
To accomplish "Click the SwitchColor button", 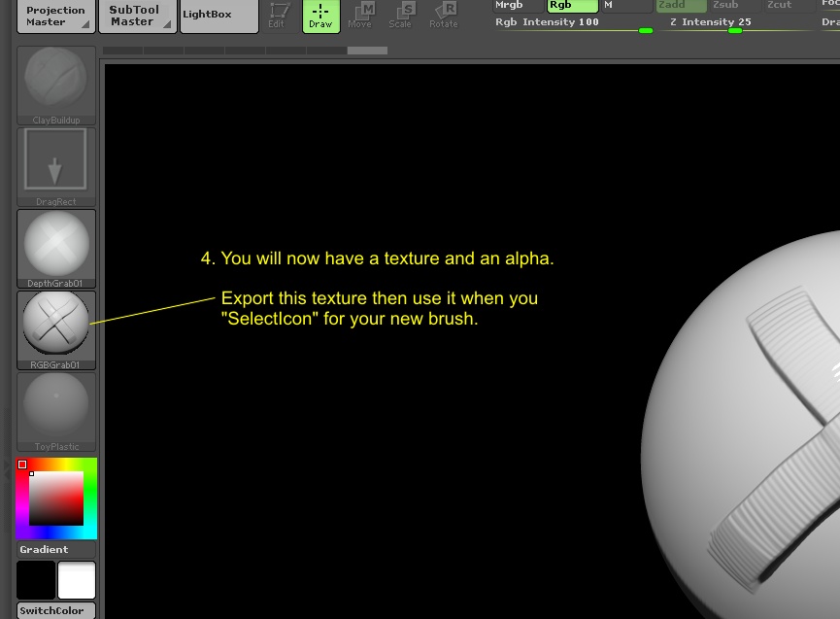I will [56, 610].
